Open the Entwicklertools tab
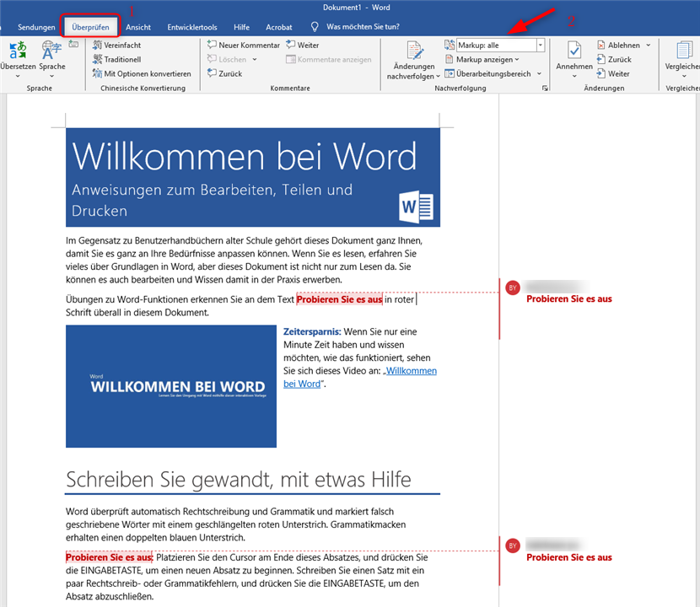The image size is (700, 607). [191, 27]
